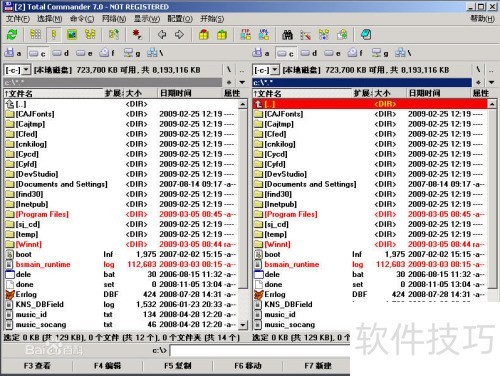Image resolution: width=500 pixels, height=376 pixels.
Task: Expand the left panel directory history arrow
Action: pos(242,82)
